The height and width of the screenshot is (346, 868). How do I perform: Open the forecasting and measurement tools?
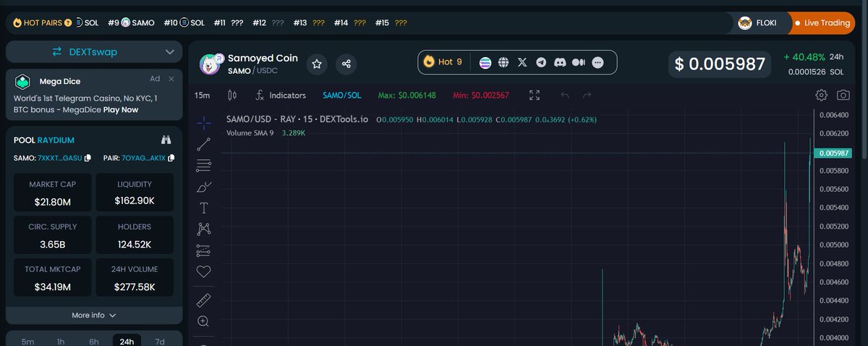click(204, 250)
